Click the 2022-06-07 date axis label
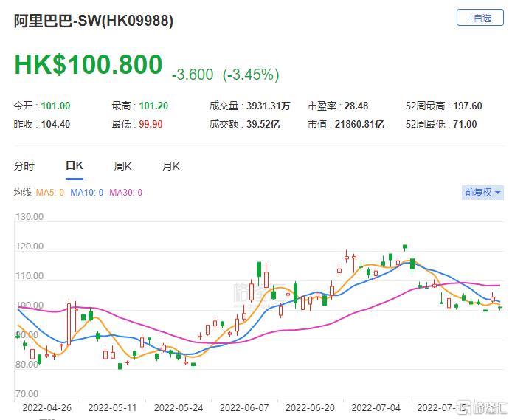 click(244, 407)
